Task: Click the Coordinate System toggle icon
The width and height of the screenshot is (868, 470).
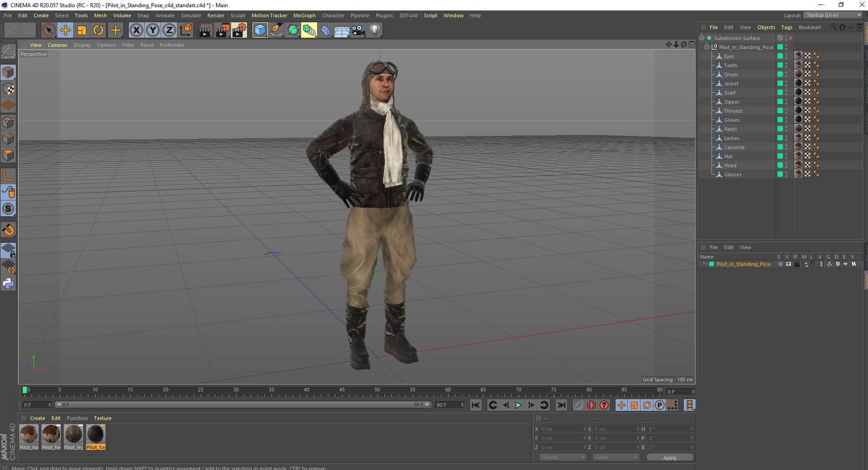Action: coord(186,30)
